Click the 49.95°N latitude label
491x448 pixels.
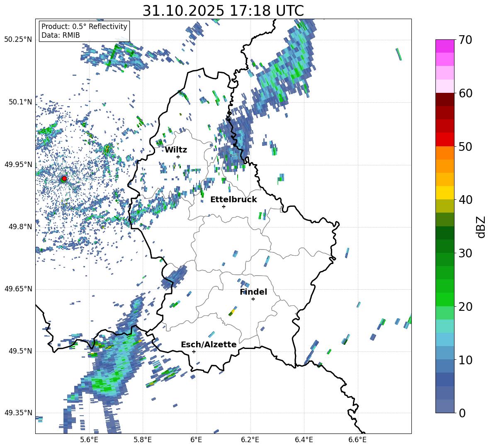[x=18, y=165]
